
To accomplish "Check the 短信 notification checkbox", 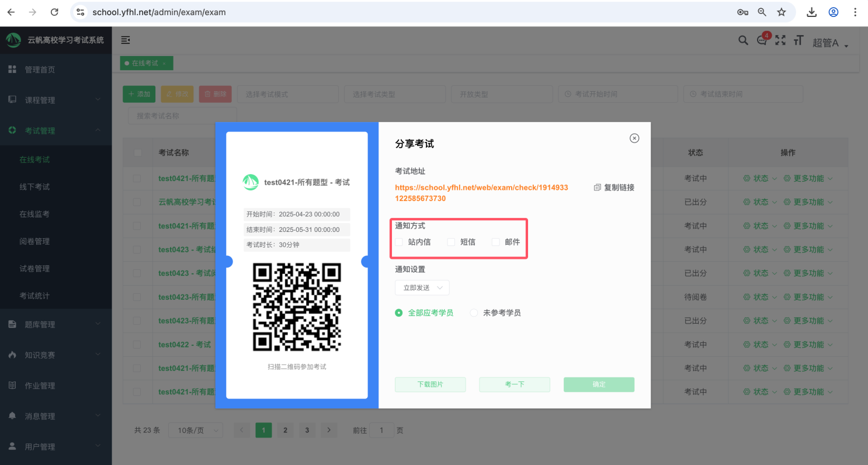I will point(451,242).
